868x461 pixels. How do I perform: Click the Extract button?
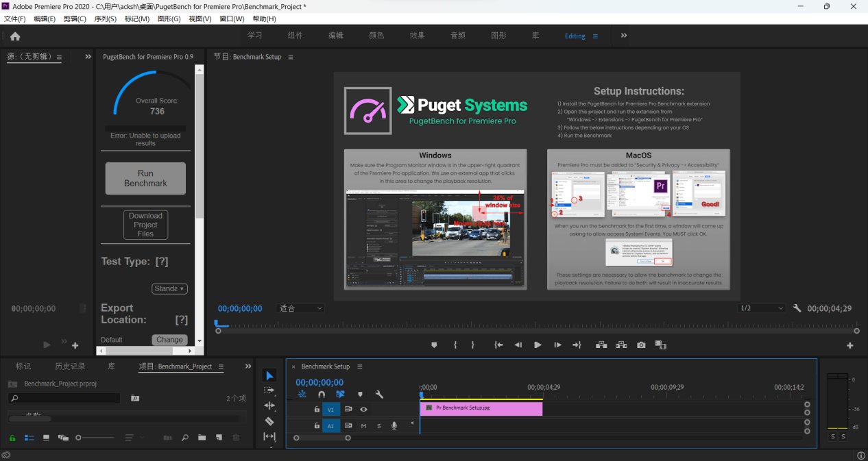tap(621, 345)
